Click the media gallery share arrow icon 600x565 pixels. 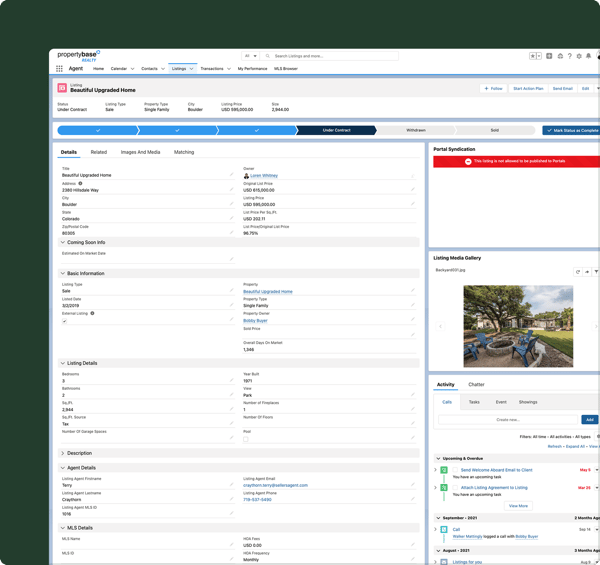(587, 272)
